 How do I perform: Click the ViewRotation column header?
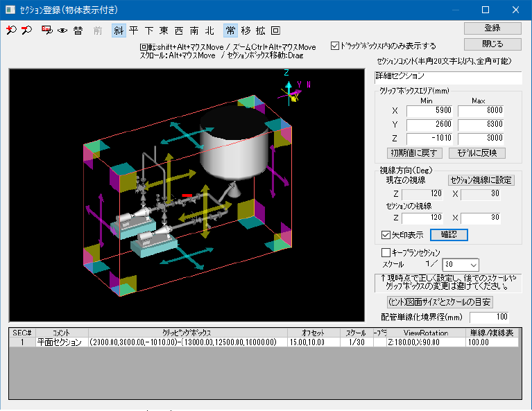point(426,333)
